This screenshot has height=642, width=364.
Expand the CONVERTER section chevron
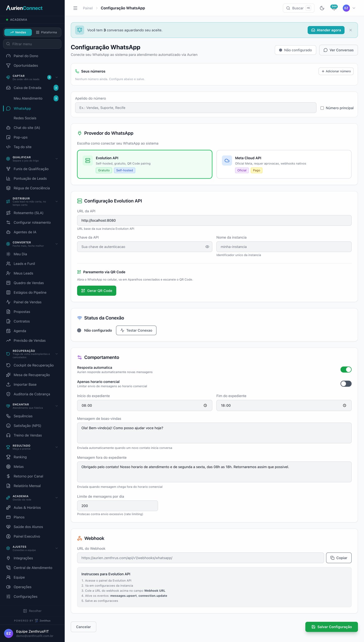(57, 244)
